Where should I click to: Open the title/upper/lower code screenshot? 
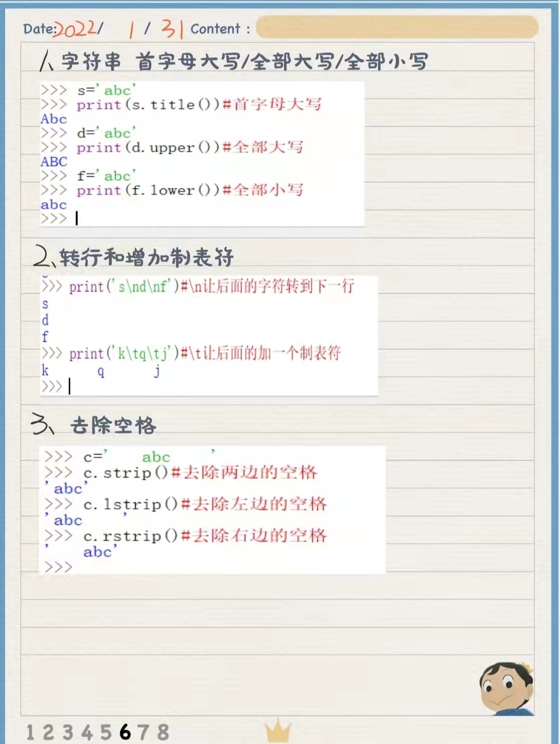202,153
